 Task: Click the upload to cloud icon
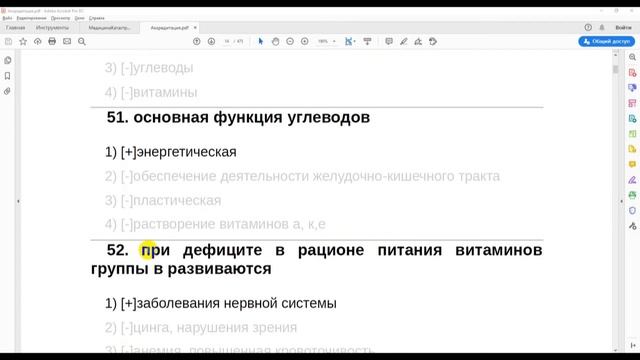coord(38,41)
